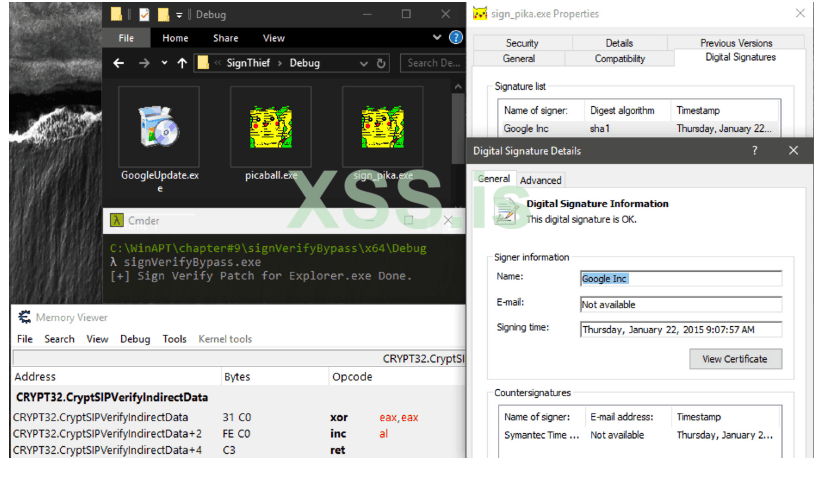Click the Cmder lambda icon
The image size is (817, 483).
pyautogui.click(x=117, y=220)
